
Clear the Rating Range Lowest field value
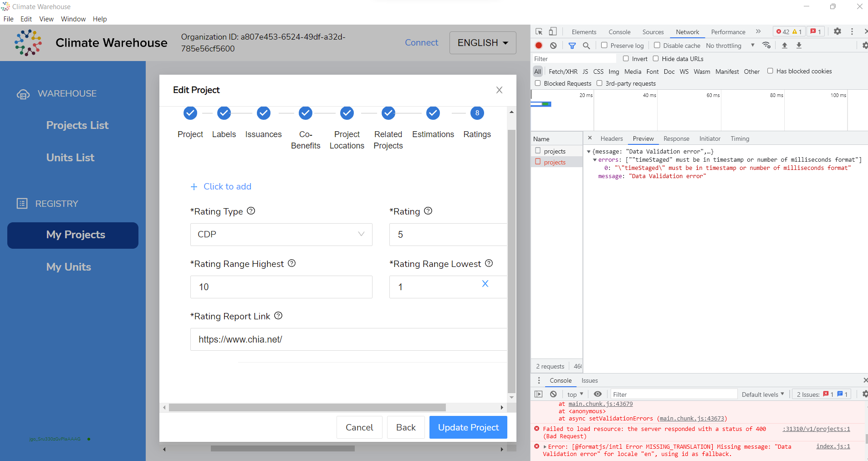pyautogui.click(x=485, y=283)
